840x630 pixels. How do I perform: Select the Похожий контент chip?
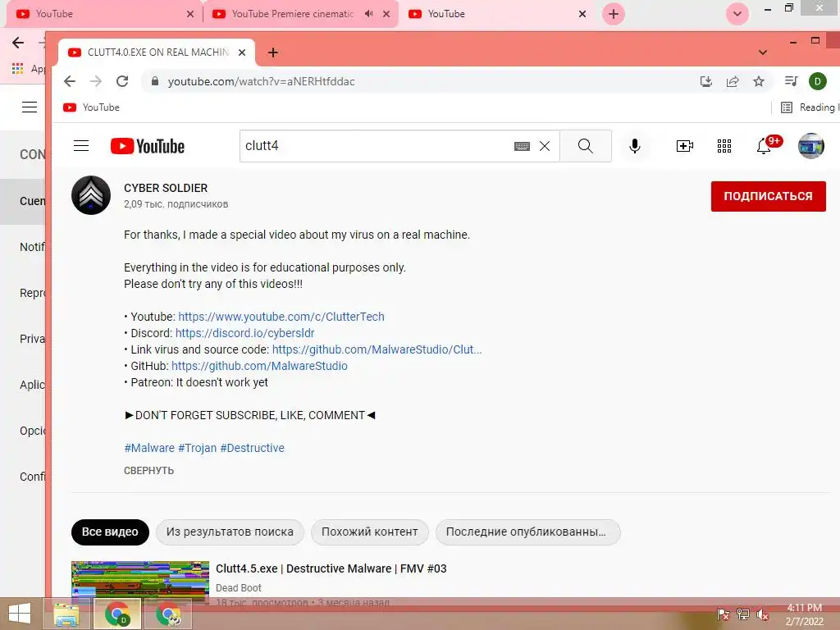(370, 532)
